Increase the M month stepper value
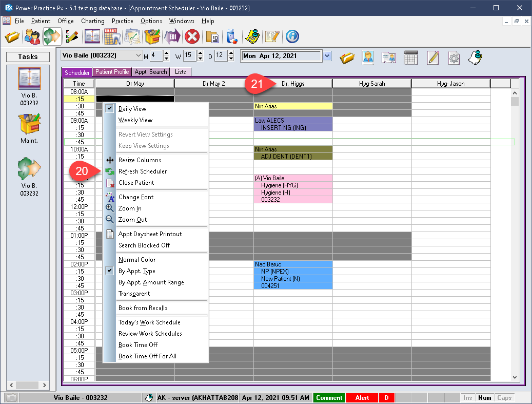This screenshot has height=404, width=532. pos(166,53)
